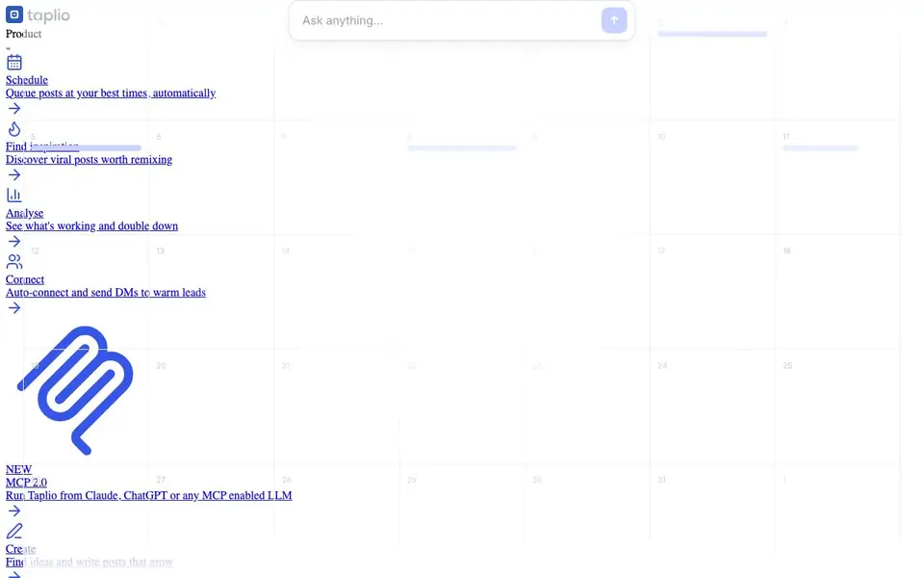Click the bar chart Analyse icon
The height and width of the screenshot is (578, 924).
(14, 195)
